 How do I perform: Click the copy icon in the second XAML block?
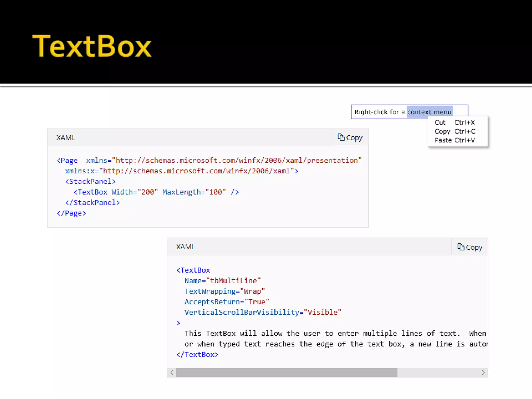pos(461,247)
